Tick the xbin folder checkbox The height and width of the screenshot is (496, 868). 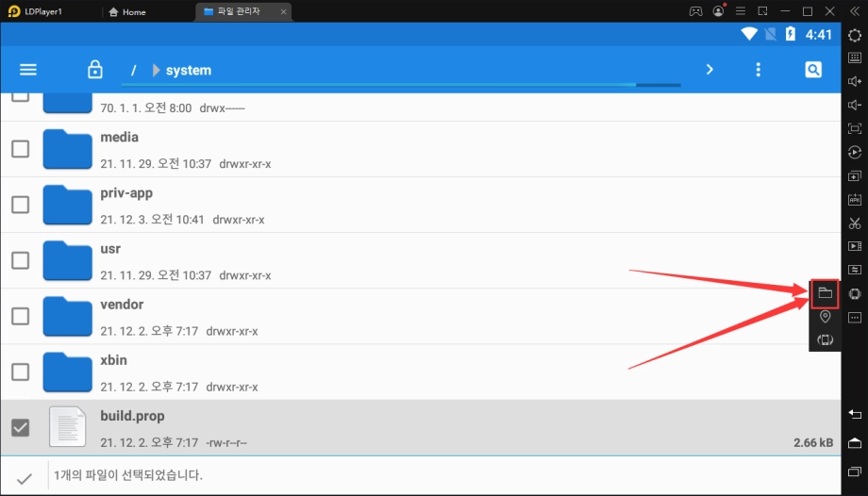pyautogui.click(x=21, y=372)
